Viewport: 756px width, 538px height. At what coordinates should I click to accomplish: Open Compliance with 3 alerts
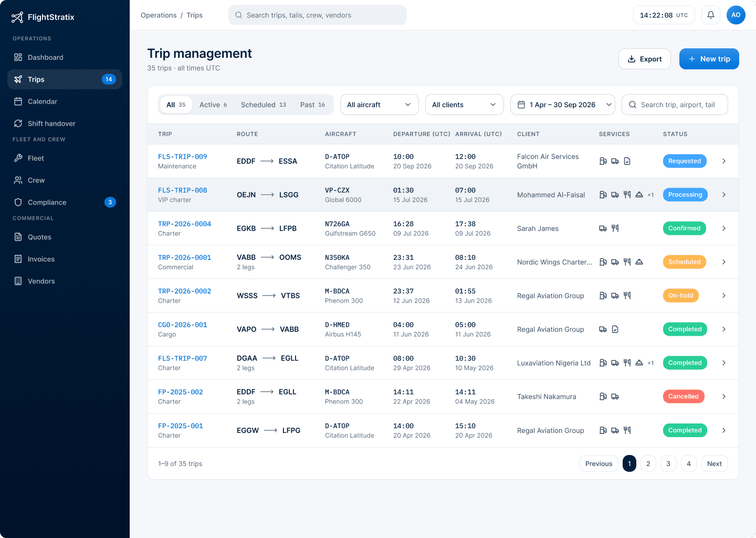[x=65, y=202]
